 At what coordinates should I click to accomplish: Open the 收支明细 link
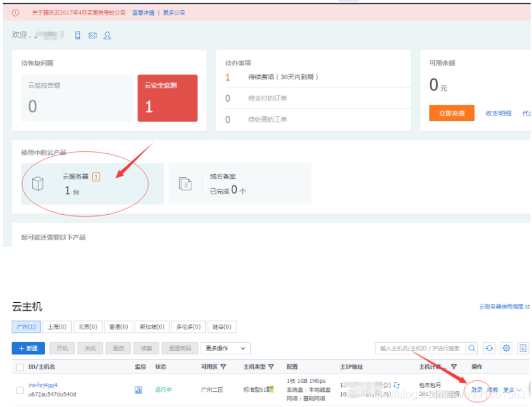pos(498,114)
